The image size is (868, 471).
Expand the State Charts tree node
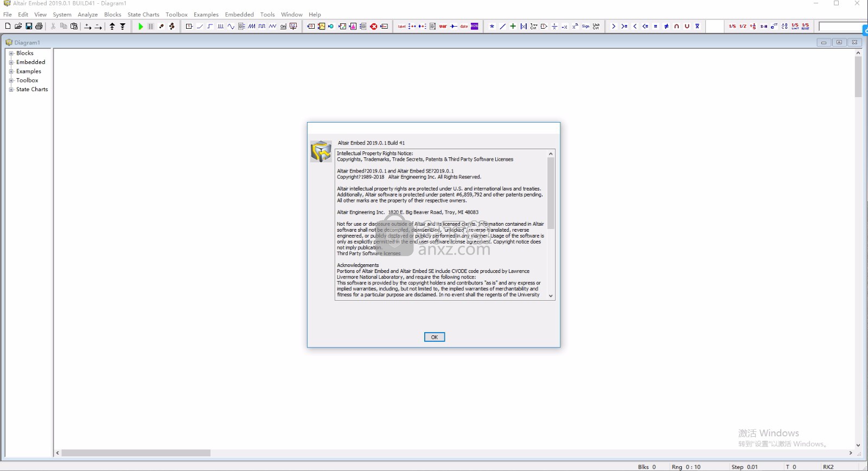(x=11, y=90)
